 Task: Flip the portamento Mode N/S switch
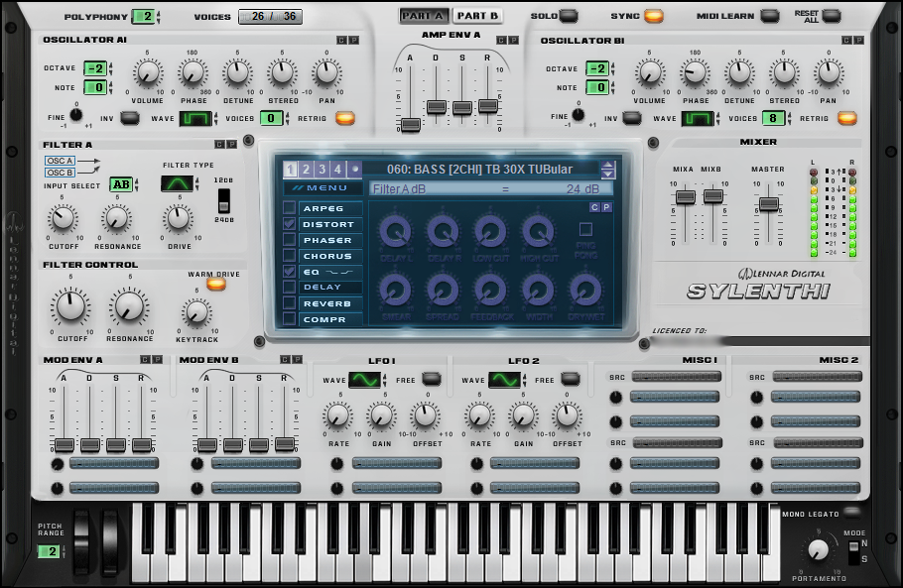click(x=853, y=551)
